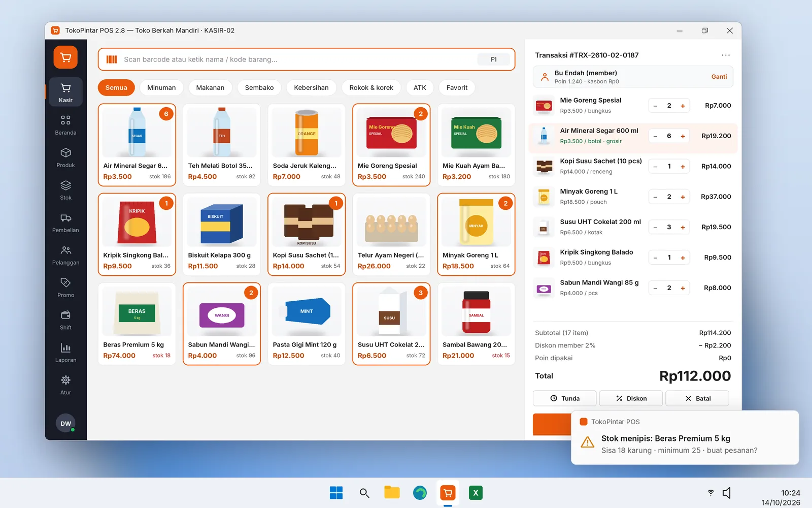Filter products by Minuman category
812x508 pixels.
coord(161,87)
